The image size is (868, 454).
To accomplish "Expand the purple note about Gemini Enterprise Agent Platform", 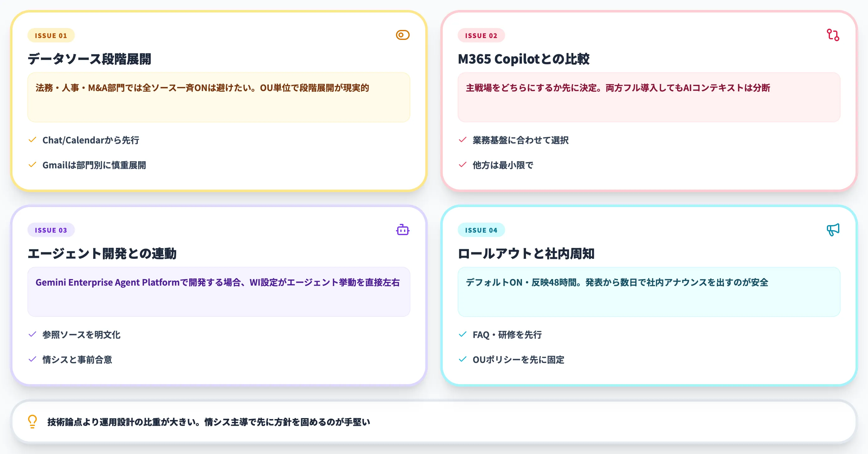I will 219,292.
